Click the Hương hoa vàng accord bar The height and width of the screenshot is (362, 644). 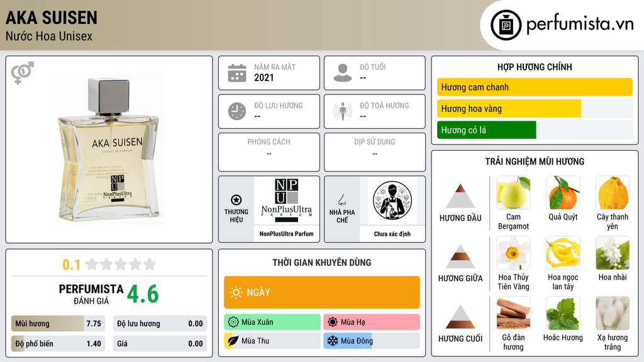(x=535, y=108)
